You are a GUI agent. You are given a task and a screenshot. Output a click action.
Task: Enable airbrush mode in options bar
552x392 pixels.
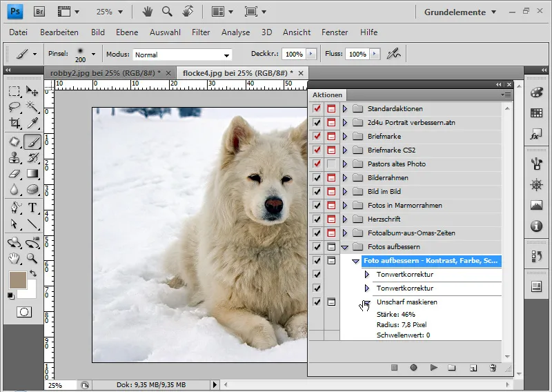(393, 54)
